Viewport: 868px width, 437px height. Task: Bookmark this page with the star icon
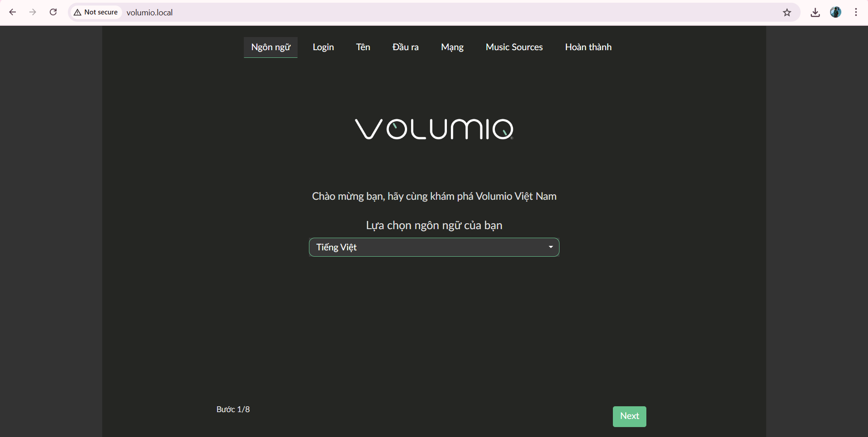tap(787, 12)
